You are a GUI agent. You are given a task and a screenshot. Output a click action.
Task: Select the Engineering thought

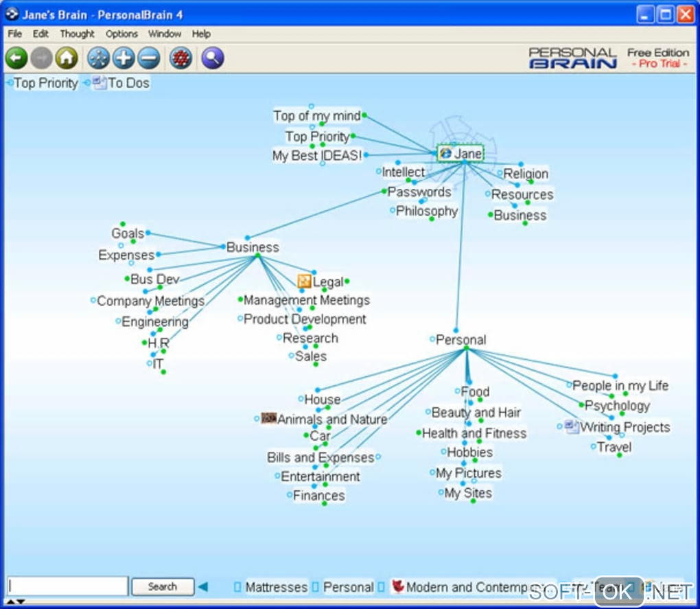(155, 321)
